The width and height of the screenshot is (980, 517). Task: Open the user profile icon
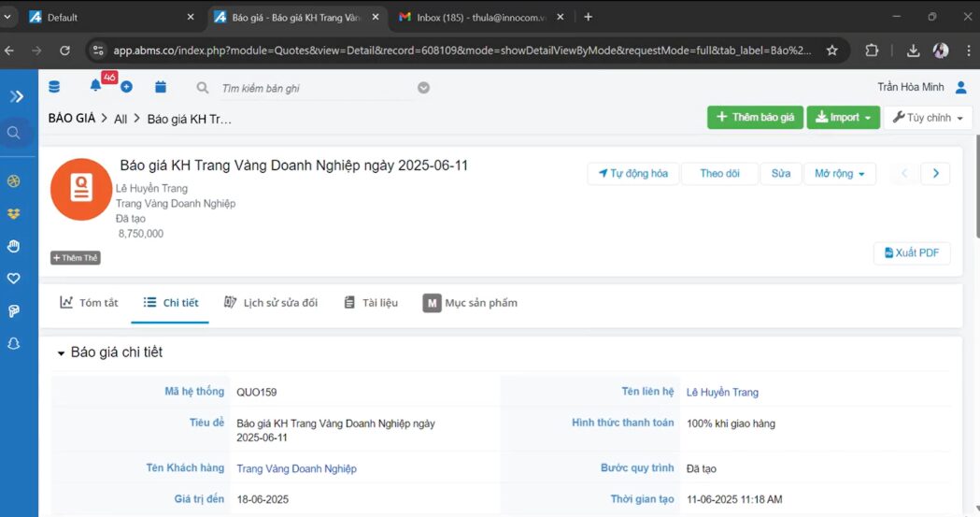pos(961,87)
